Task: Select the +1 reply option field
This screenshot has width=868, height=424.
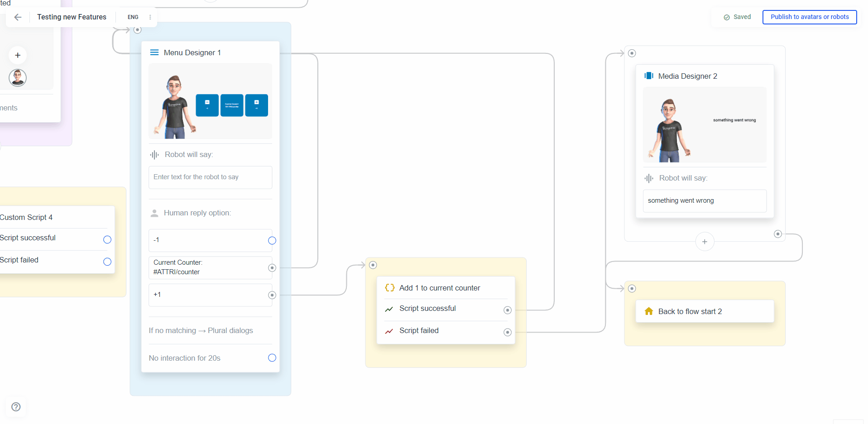Action: coord(211,295)
